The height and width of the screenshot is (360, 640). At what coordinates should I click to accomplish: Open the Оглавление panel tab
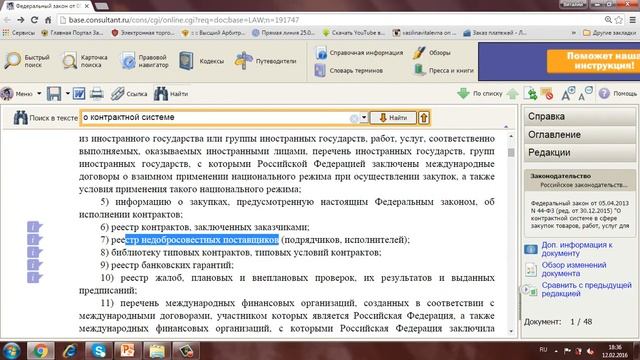(x=580, y=135)
